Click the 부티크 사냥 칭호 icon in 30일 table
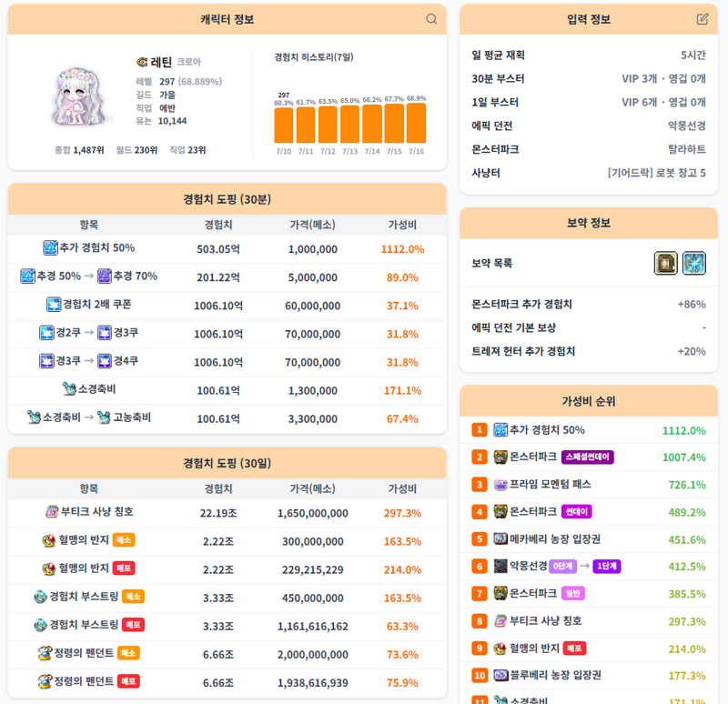Screen dimensions: 728x704 tap(52, 511)
